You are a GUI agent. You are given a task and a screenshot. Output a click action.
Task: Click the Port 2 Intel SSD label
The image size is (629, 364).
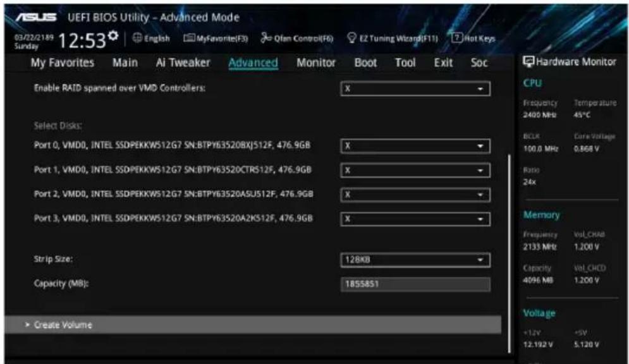click(x=174, y=194)
